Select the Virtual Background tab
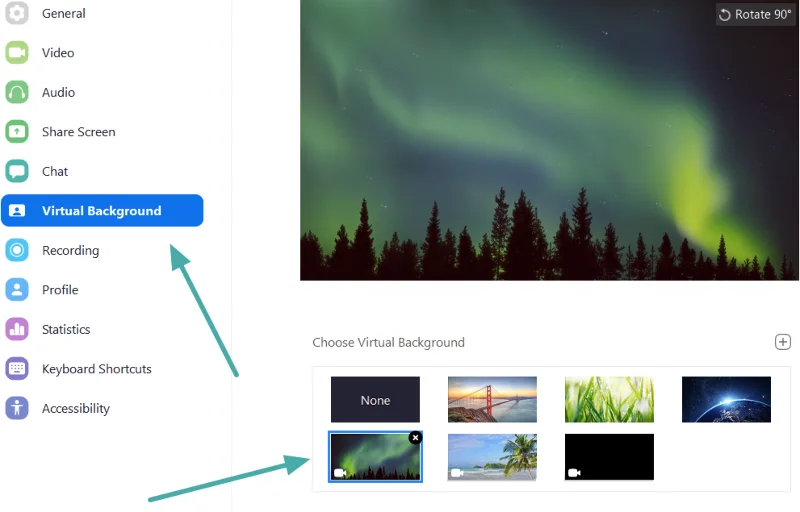 point(102,211)
